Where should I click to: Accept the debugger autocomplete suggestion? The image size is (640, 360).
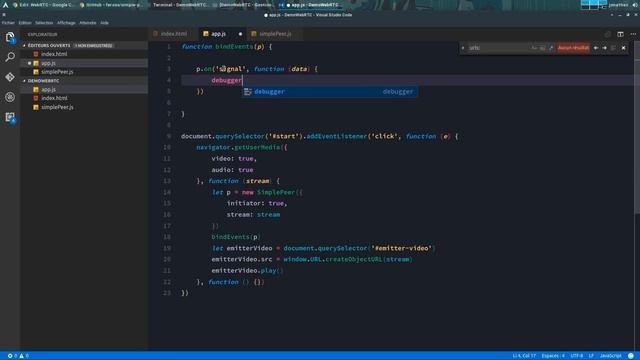tap(329, 92)
